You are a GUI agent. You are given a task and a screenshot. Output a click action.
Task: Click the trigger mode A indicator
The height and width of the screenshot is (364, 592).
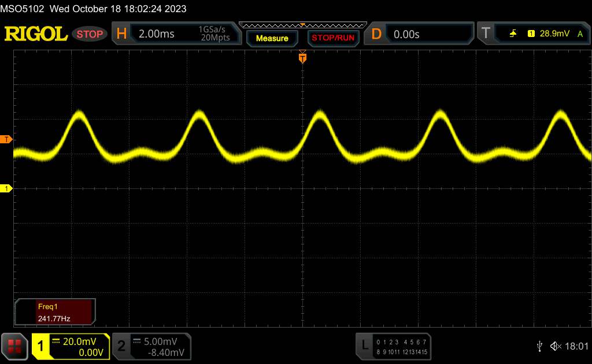click(580, 34)
